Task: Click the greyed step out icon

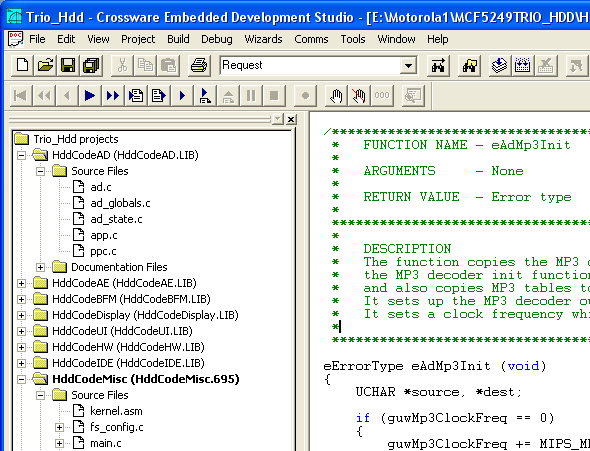Action: point(228,96)
